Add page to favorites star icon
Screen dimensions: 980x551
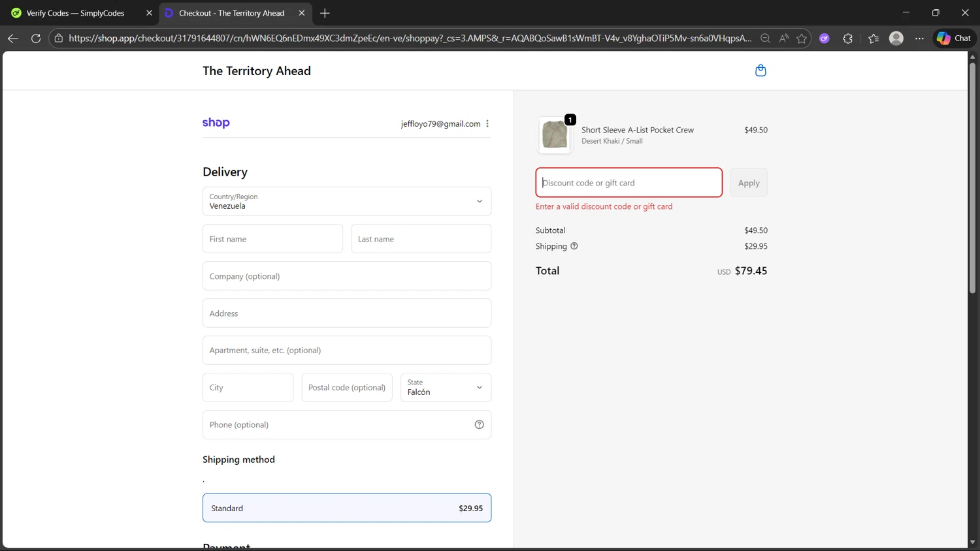(802, 39)
